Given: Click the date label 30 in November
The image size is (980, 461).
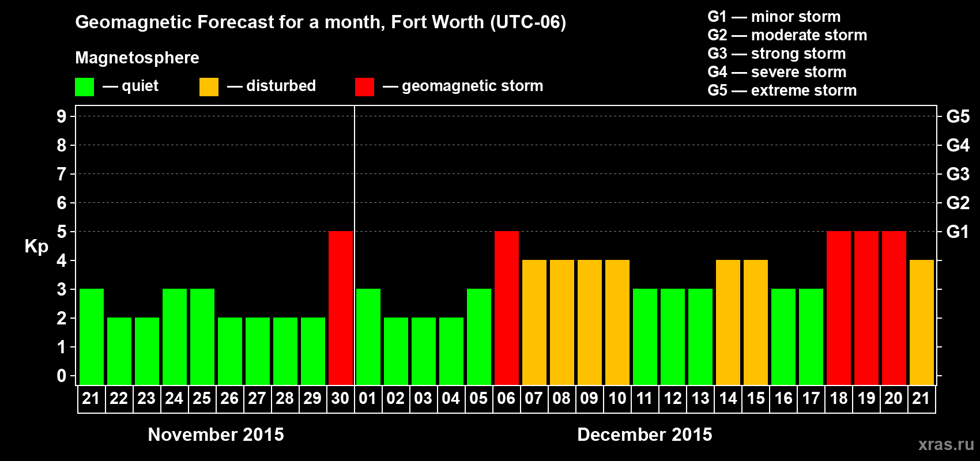Looking at the screenshot, I should (x=340, y=398).
